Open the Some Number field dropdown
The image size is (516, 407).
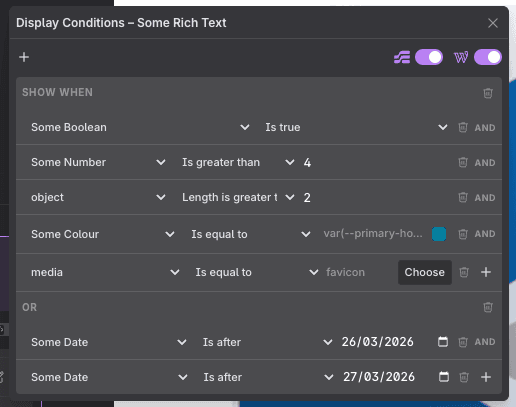tap(98, 162)
